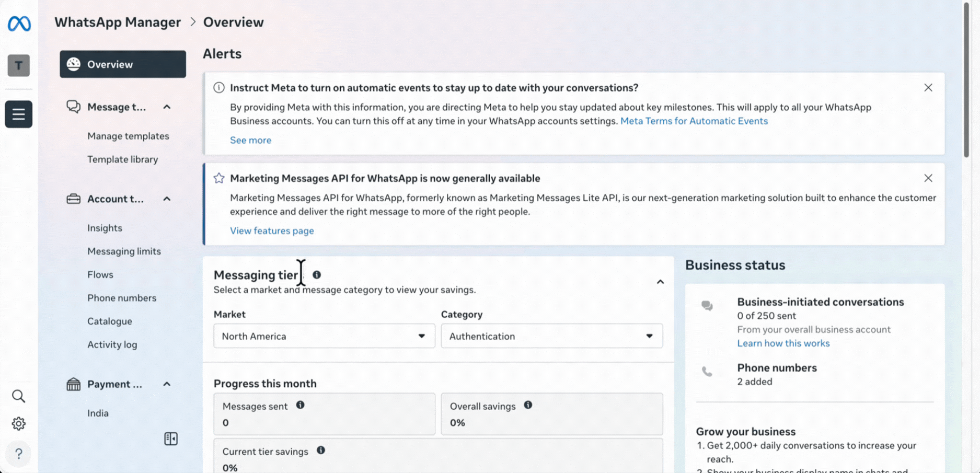Click the Messaging tier info icon

pyautogui.click(x=317, y=274)
